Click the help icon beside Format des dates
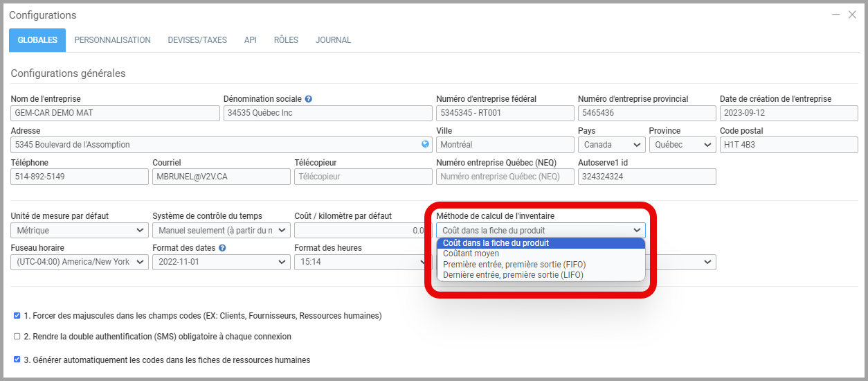The height and width of the screenshot is (381, 868). pyautogui.click(x=222, y=248)
